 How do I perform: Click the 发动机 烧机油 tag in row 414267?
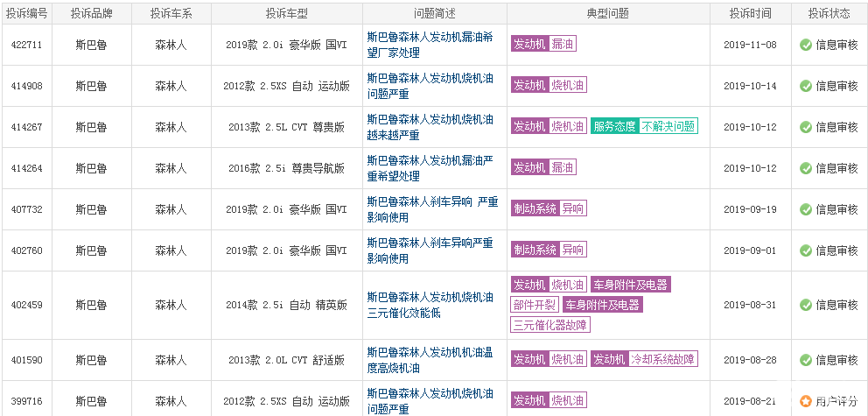[549, 126]
